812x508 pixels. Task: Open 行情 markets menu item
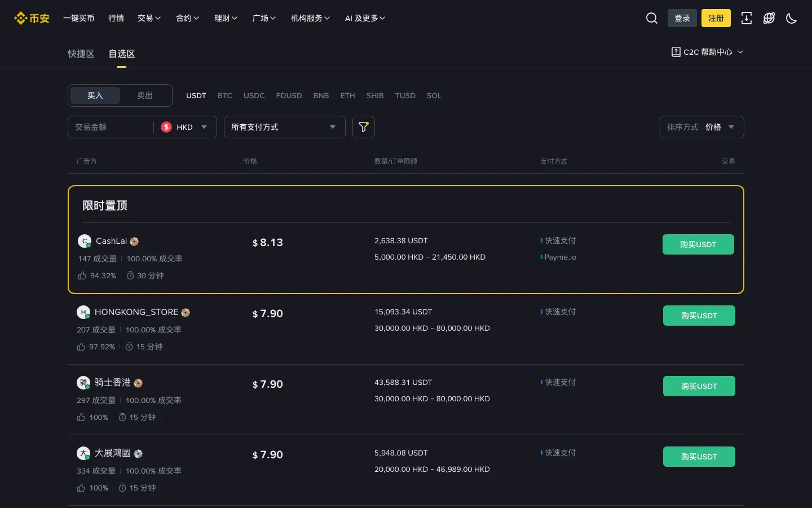pos(116,18)
